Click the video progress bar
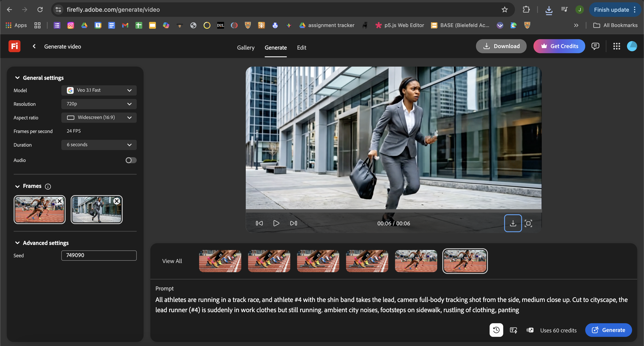Viewport: 644px width, 346px height. pyautogui.click(x=394, y=211)
